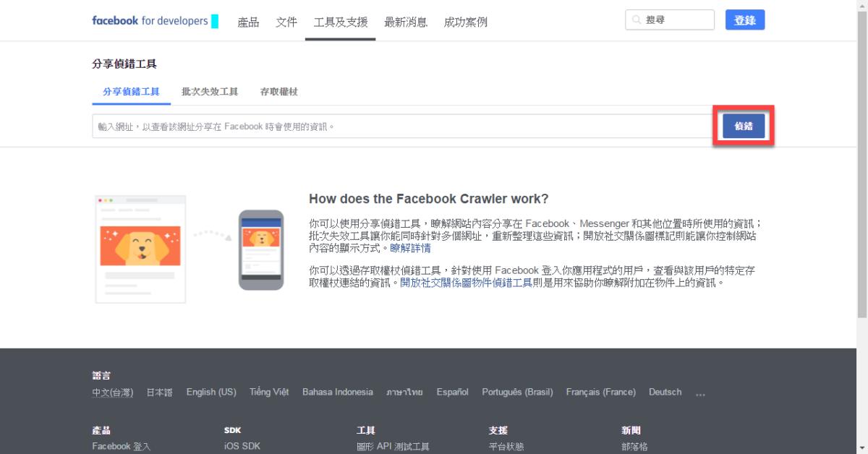
Task: Click the Facebook for developers logo
Action: tap(155, 21)
